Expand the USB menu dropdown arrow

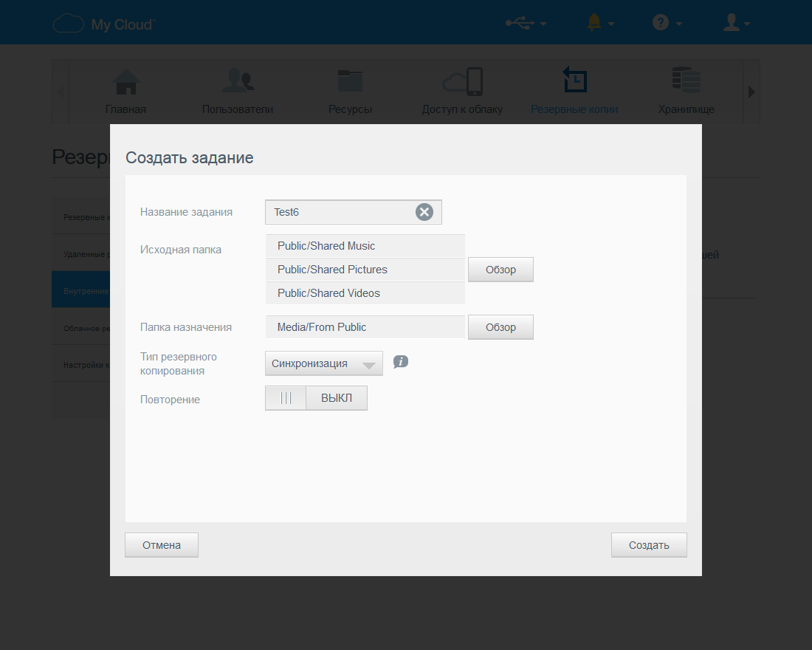click(543, 24)
